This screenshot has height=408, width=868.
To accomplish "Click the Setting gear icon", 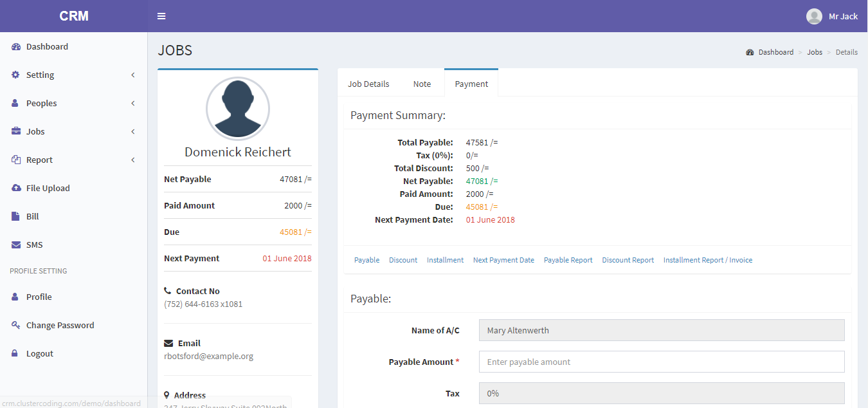I will [16, 75].
